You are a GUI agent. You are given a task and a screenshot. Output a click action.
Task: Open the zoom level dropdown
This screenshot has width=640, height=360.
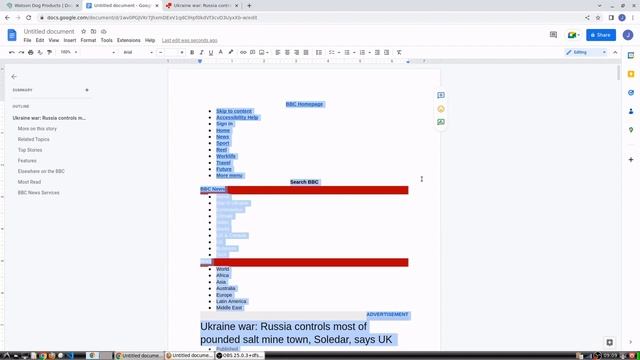pyautogui.click(x=69, y=52)
